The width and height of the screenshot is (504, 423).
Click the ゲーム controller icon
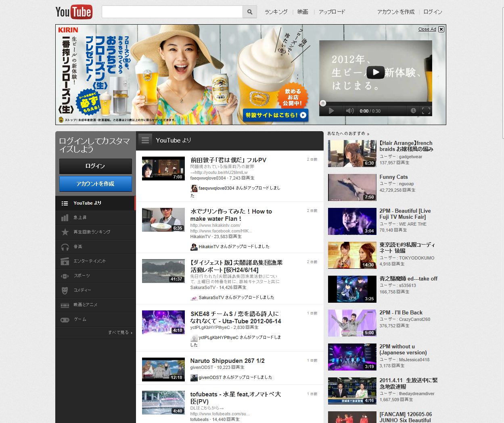(x=65, y=319)
